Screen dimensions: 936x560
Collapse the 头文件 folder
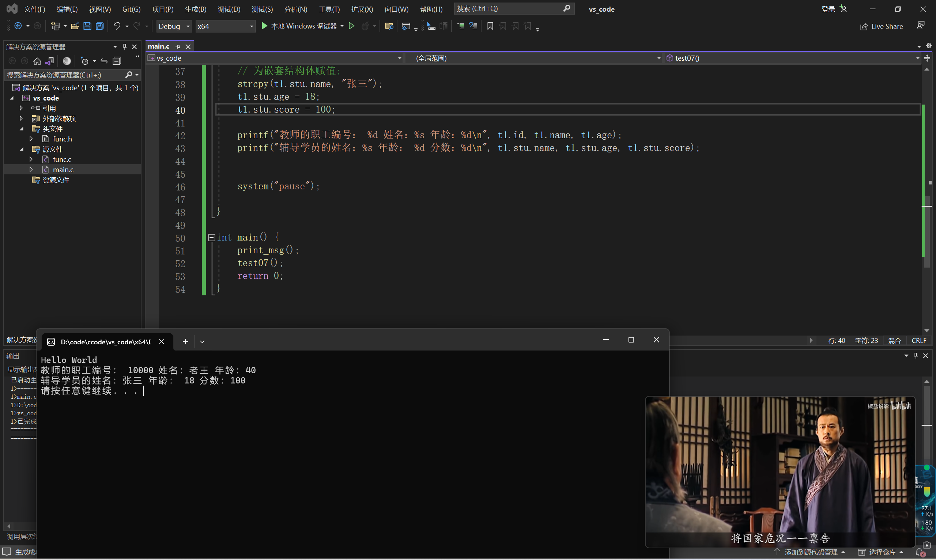coord(22,129)
